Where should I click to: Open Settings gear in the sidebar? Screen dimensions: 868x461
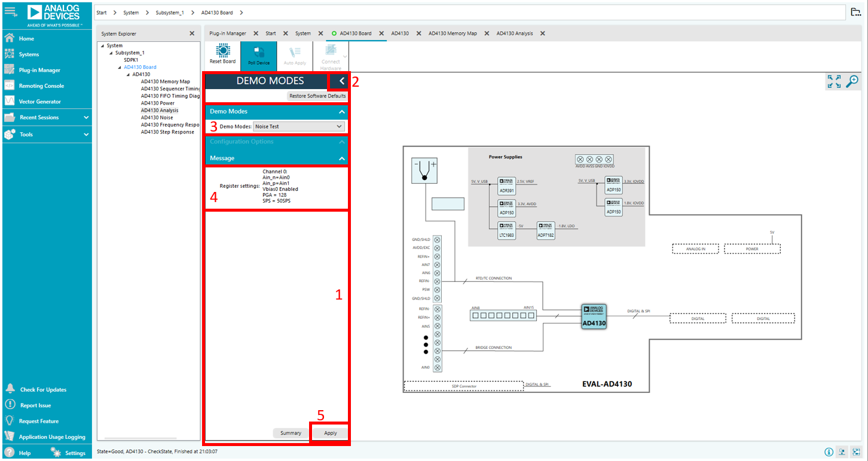coord(68,453)
